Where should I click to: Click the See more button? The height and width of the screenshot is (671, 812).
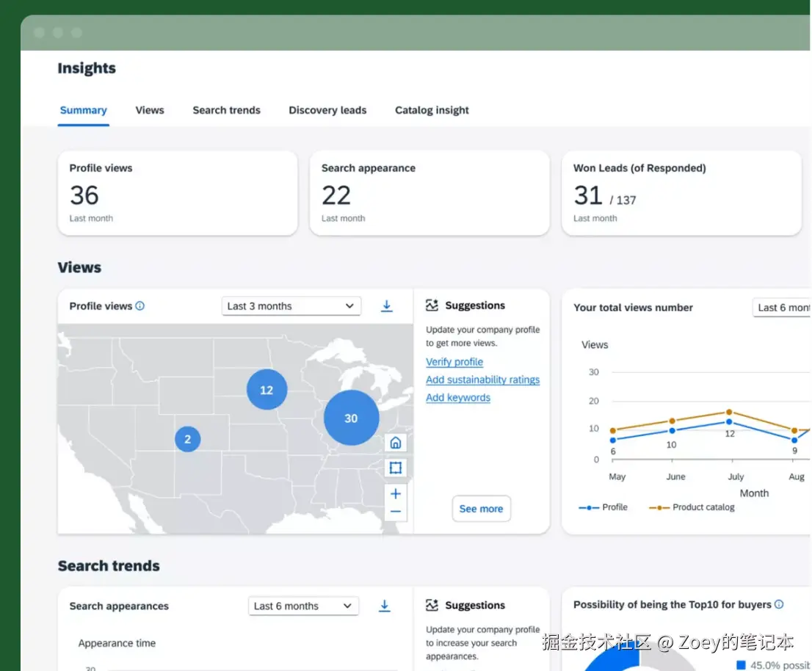(481, 509)
